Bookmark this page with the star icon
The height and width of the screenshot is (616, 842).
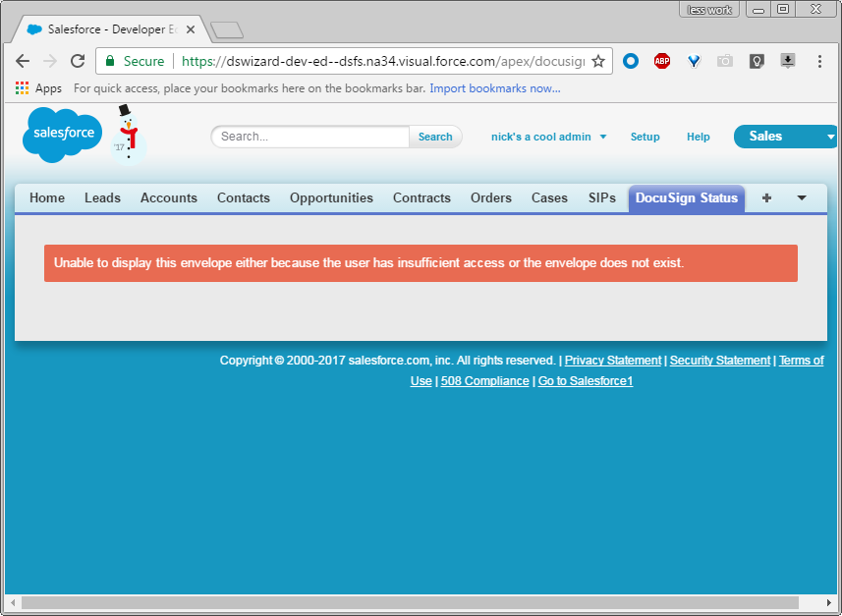[597, 61]
